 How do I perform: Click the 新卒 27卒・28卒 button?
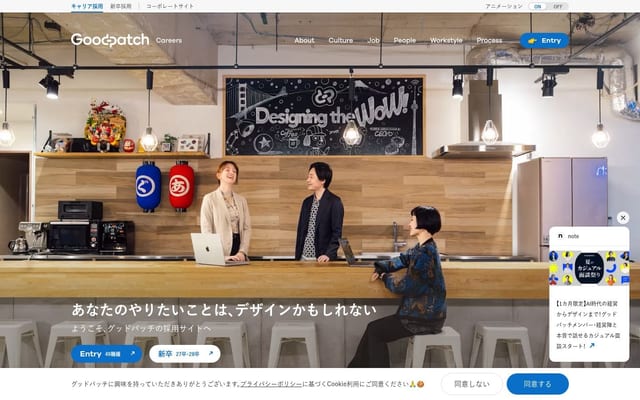tap(185, 354)
